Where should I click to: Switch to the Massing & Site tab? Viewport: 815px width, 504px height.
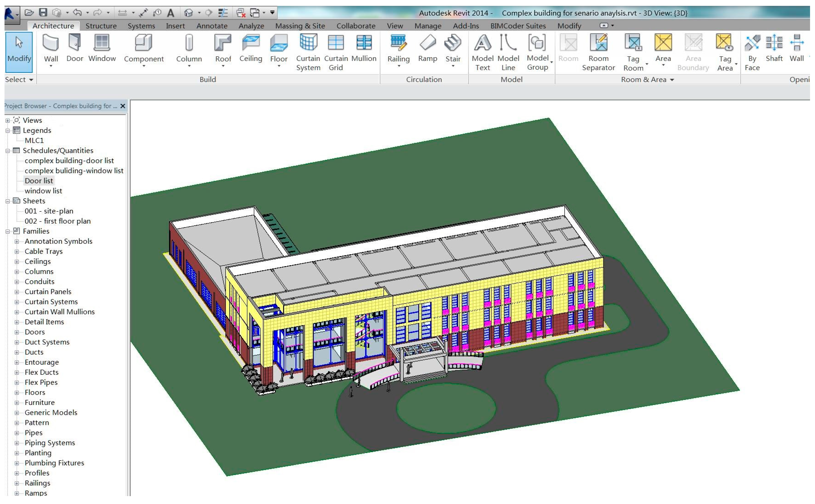pos(300,26)
